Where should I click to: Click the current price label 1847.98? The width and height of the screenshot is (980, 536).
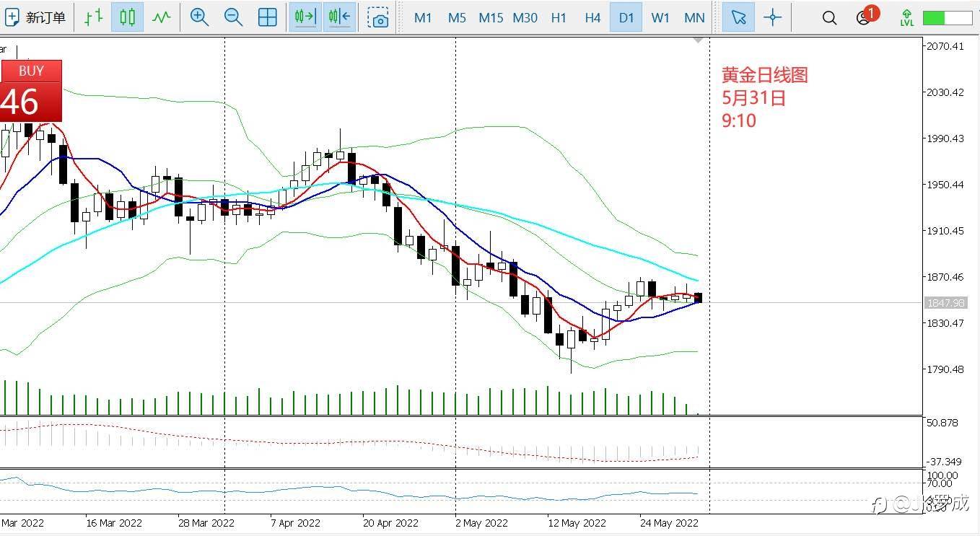point(945,303)
